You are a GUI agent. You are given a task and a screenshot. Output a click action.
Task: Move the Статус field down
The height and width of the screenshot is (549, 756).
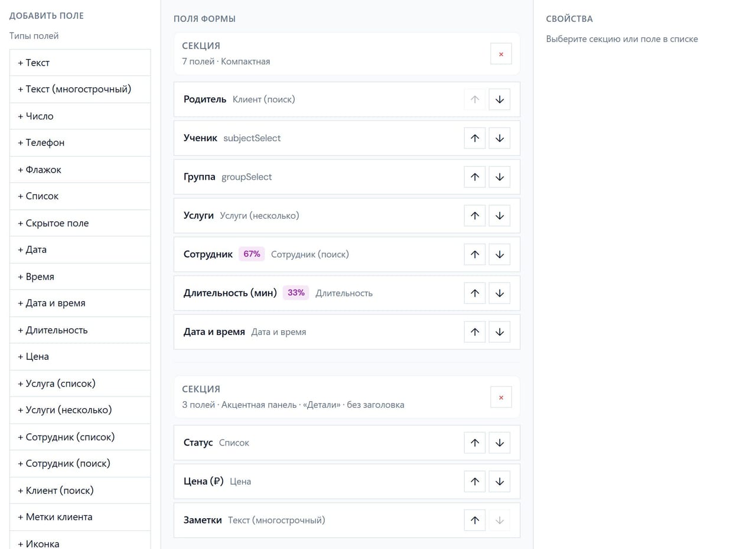click(500, 443)
